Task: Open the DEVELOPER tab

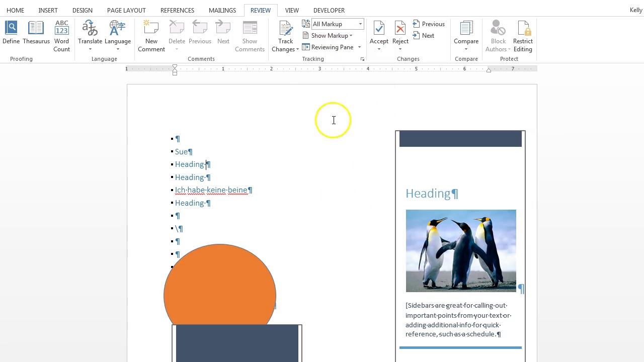Action: pos(329,10)
